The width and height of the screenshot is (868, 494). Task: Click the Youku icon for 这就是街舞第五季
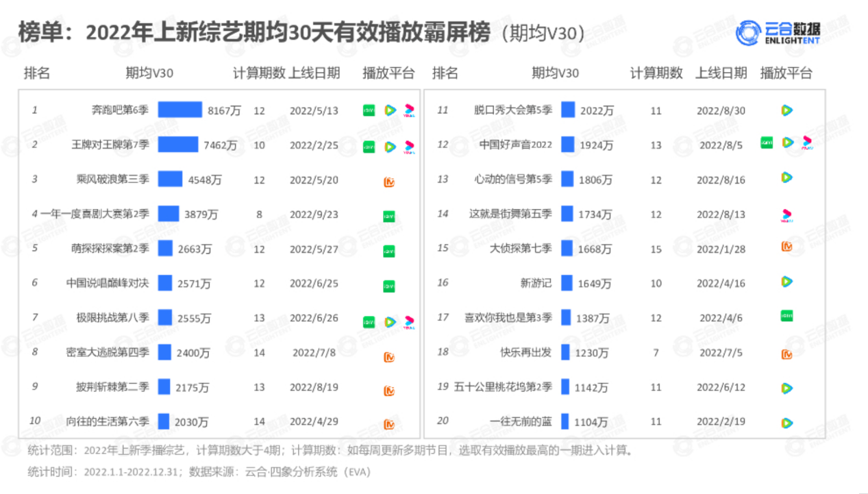pyautogui.click(x=787, y=217)
